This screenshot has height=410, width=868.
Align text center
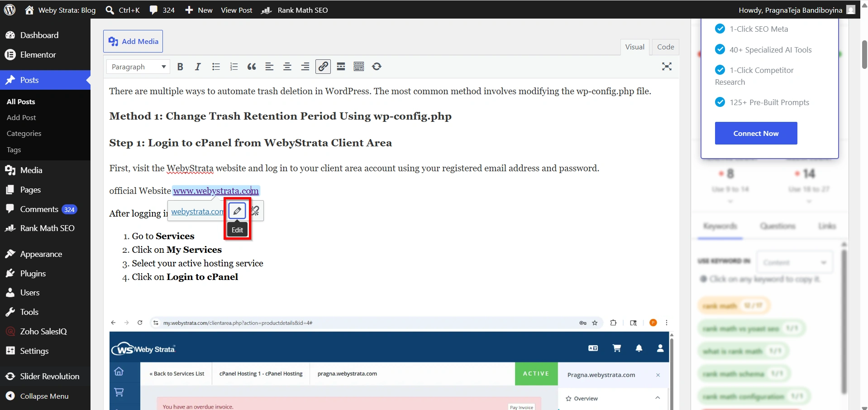click(287, 67)
